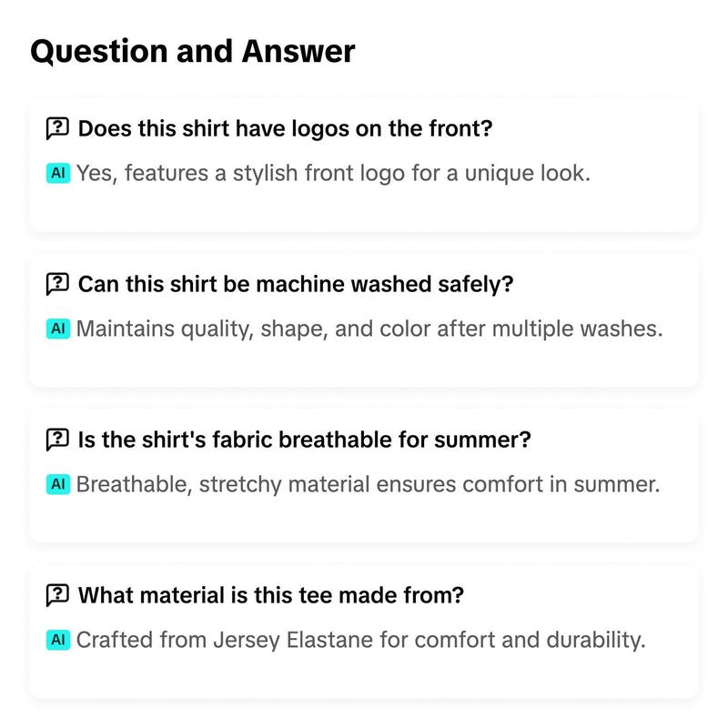The height and width of the screenshot is (728, 728).
Task: Open question 'Does this shirt have logos on the front?'
Action: (x=285, y=128)
